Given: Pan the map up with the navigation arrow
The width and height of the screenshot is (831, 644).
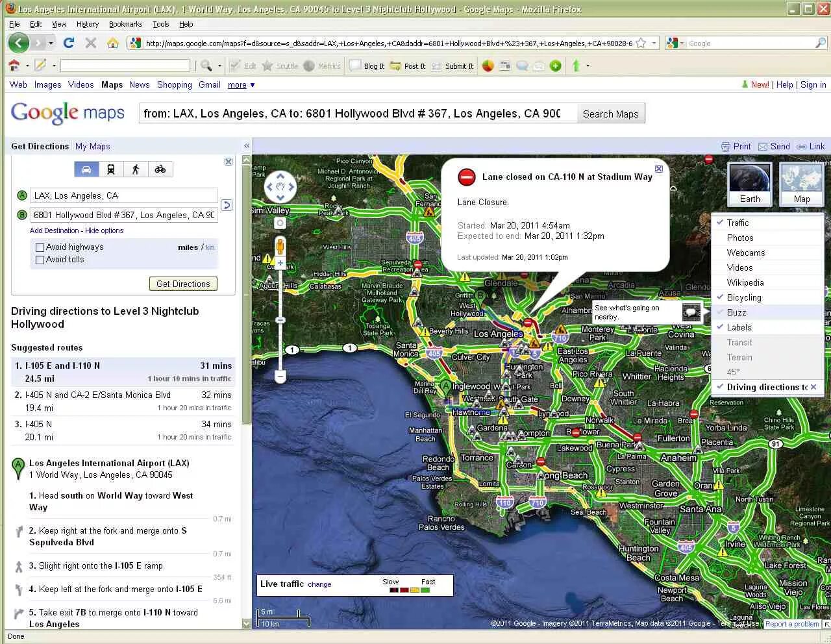Looking at the screenshot, I should (280, 175).
